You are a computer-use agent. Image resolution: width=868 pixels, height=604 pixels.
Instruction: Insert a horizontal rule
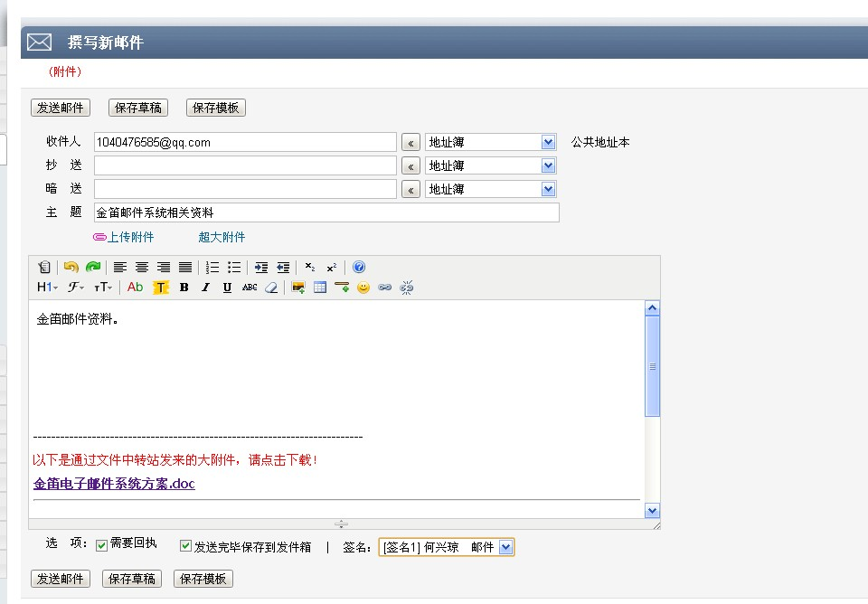click(342, 288)
